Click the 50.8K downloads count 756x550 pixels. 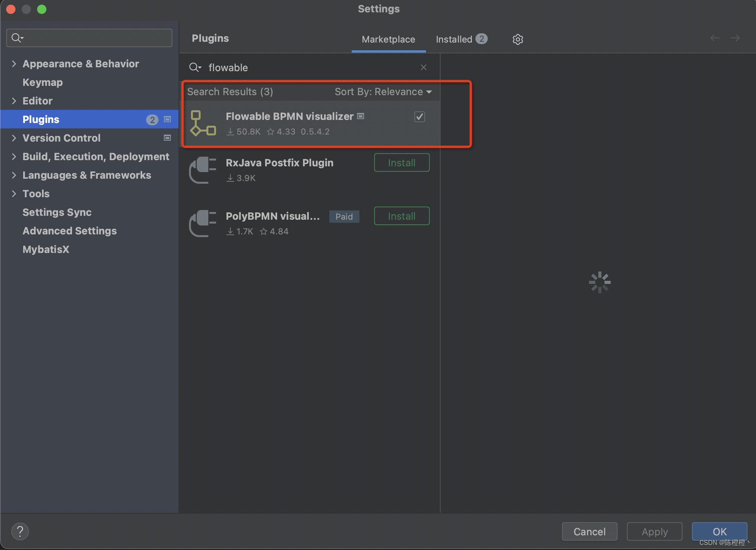tap(243, 132)
